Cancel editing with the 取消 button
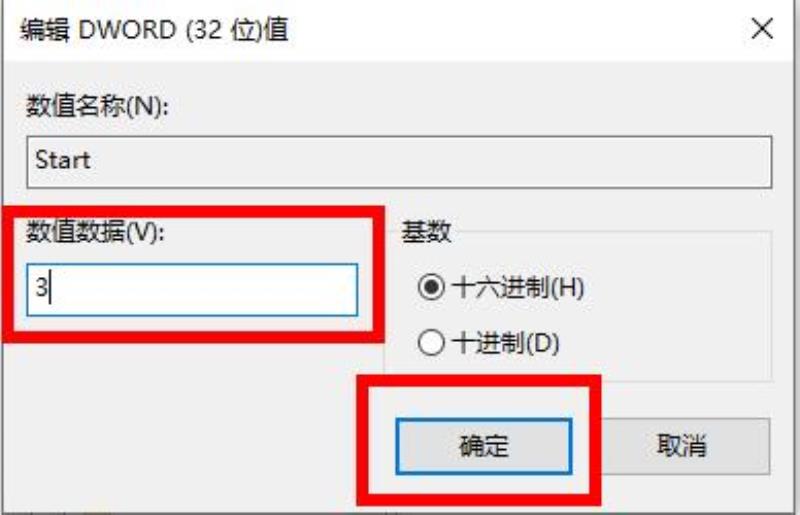 coord(682,446)
